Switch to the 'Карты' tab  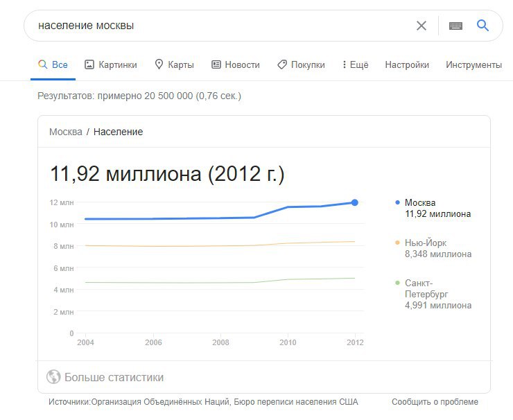[x=174, y=64]
